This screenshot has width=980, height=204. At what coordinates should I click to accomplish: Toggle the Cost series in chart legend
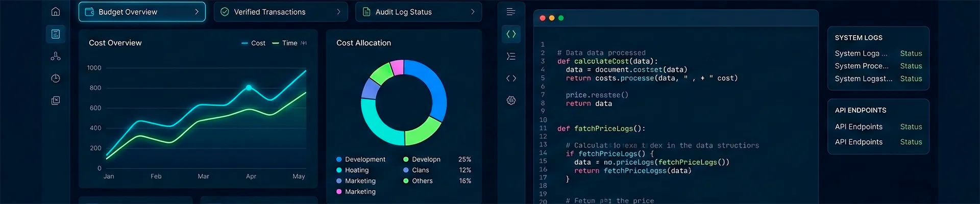(x=253, y=43)
